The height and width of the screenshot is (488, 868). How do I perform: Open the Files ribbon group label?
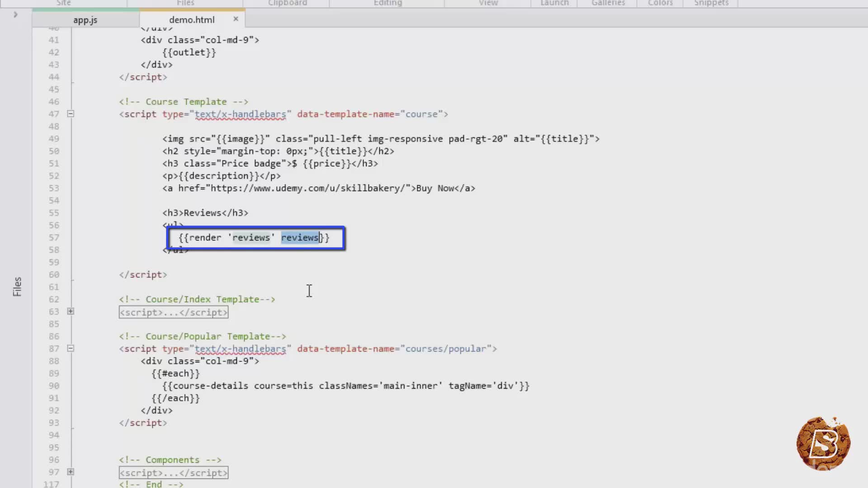click(x=185, y=3)
